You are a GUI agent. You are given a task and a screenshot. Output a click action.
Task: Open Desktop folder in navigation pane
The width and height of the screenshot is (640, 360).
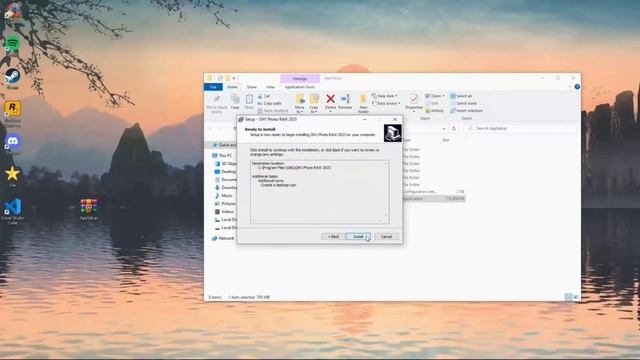pos(226,172)
